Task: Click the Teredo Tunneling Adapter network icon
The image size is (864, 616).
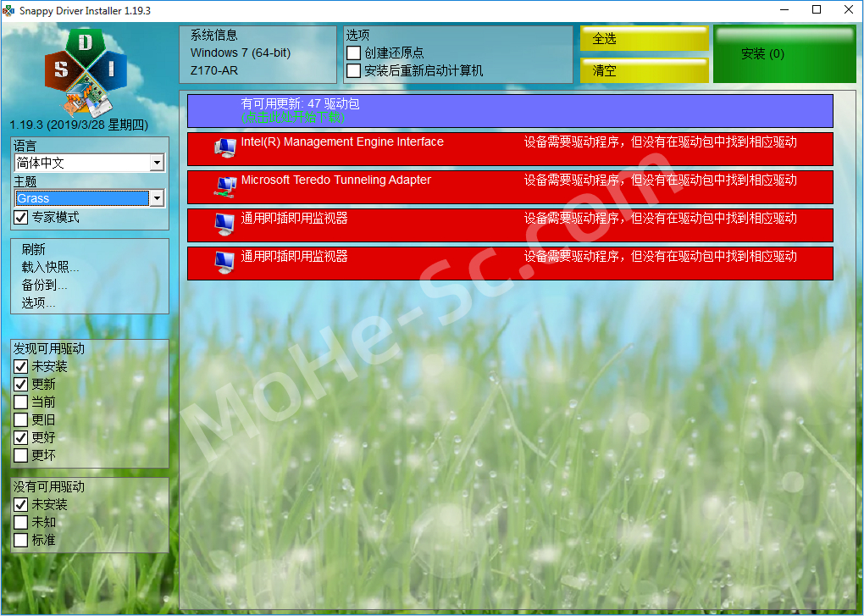Action: 224,186
